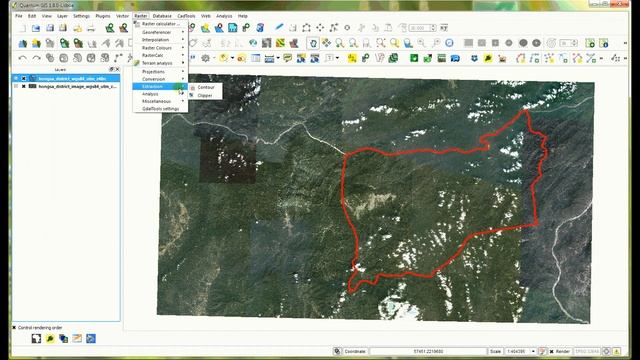This screenshot has height=360, width=640.
Task: Select the Pan Map hand tool
Action: [x=313, y=43]
